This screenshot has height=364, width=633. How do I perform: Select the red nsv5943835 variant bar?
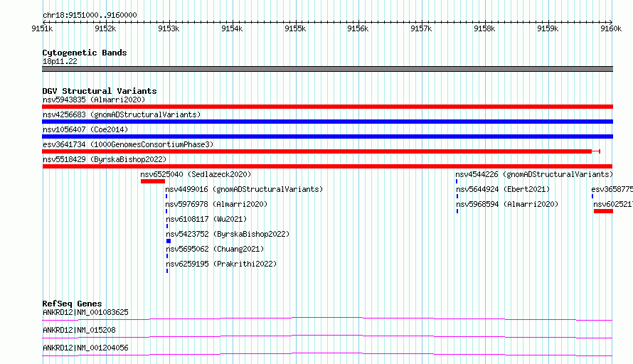click(327, 107)
